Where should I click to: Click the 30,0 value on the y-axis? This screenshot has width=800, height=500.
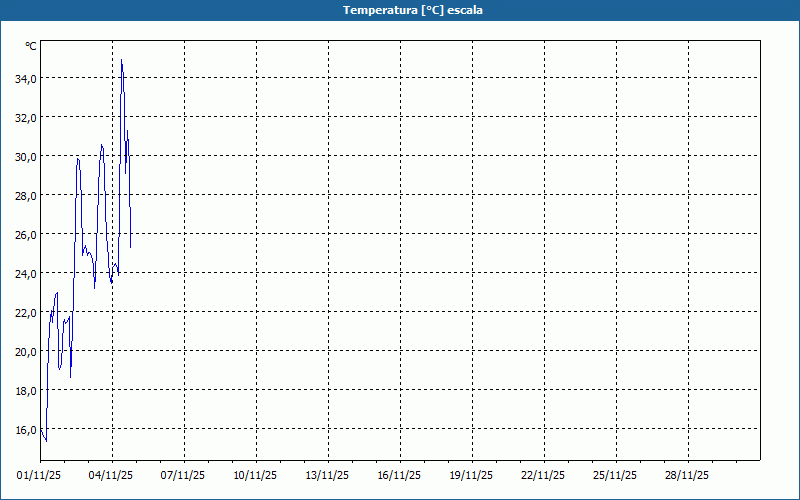(26, 156)
